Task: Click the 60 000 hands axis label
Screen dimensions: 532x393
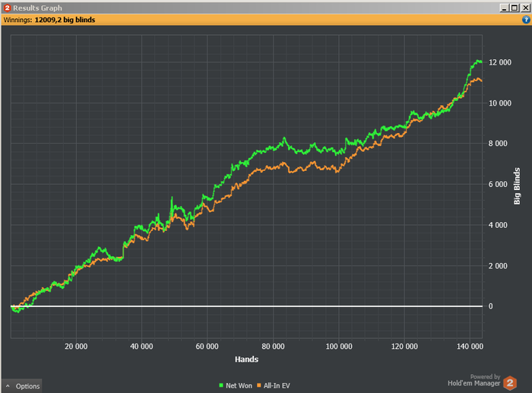Action: 207,347
